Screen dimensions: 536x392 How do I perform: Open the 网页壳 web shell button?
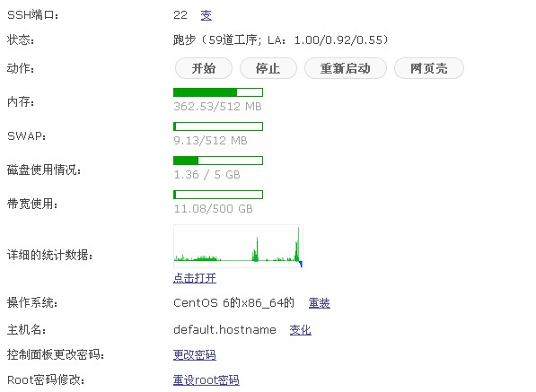428,68
